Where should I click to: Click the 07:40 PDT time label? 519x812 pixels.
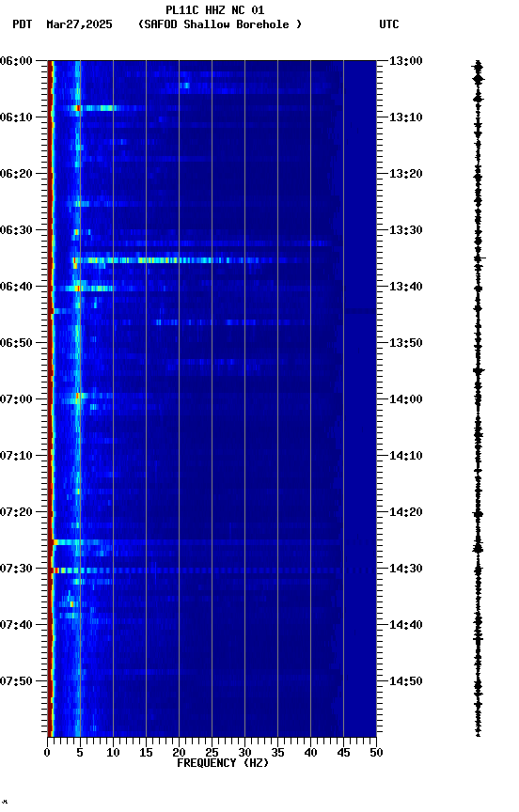[16, 625]
